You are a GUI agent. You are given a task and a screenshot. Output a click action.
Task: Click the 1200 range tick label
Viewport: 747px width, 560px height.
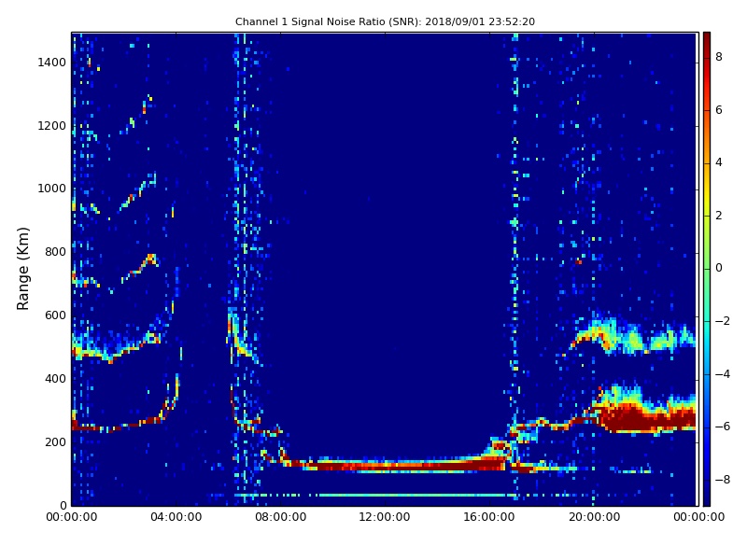tap(51, 126)
